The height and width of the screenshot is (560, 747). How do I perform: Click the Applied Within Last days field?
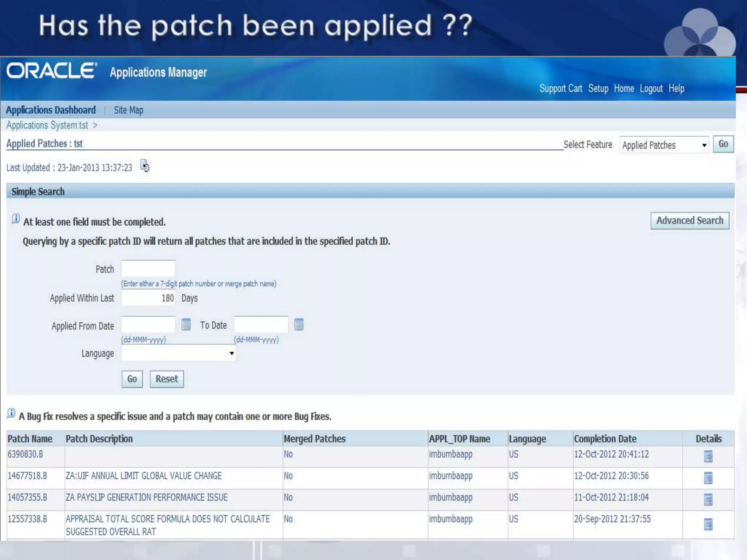148,298
